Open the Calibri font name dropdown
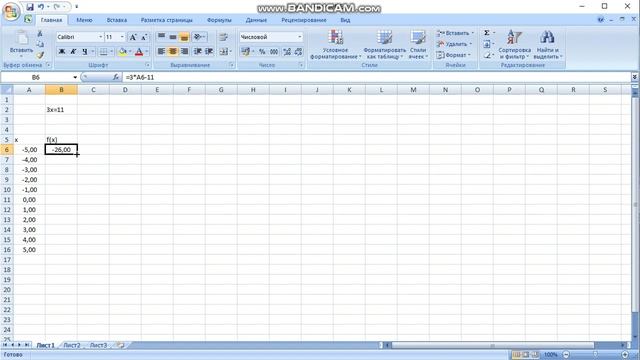 tap(100, 37)
